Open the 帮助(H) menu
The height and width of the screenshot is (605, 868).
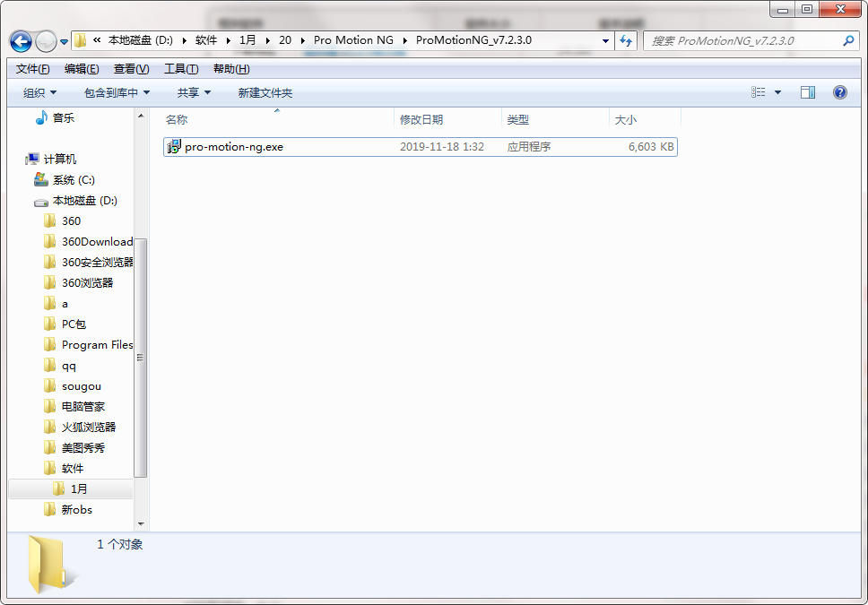[x=231, y=69]
